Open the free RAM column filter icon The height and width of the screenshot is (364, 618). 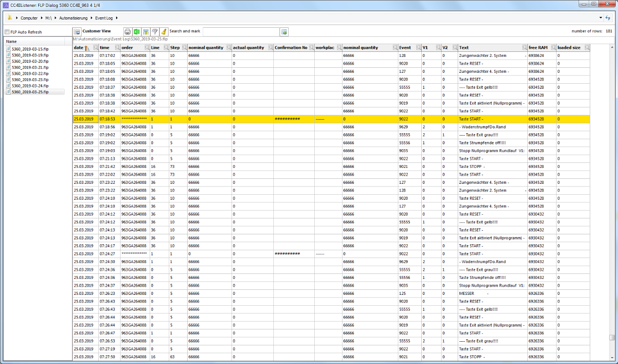coord(553,48)
